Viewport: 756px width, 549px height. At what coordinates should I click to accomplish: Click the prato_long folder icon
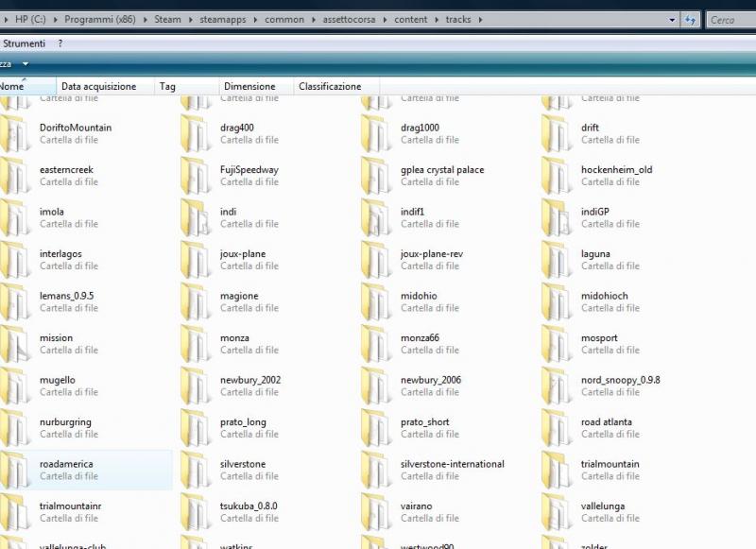[196, 427]
